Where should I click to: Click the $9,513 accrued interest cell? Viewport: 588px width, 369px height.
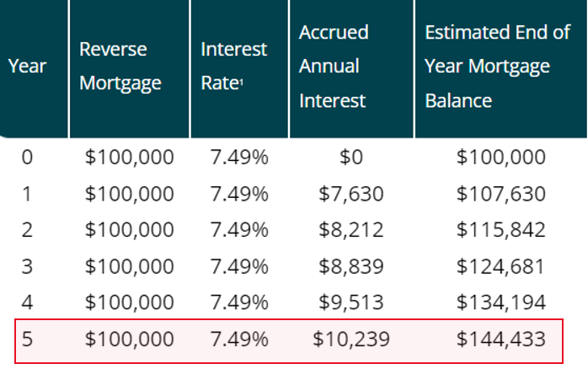pos(351,302)
